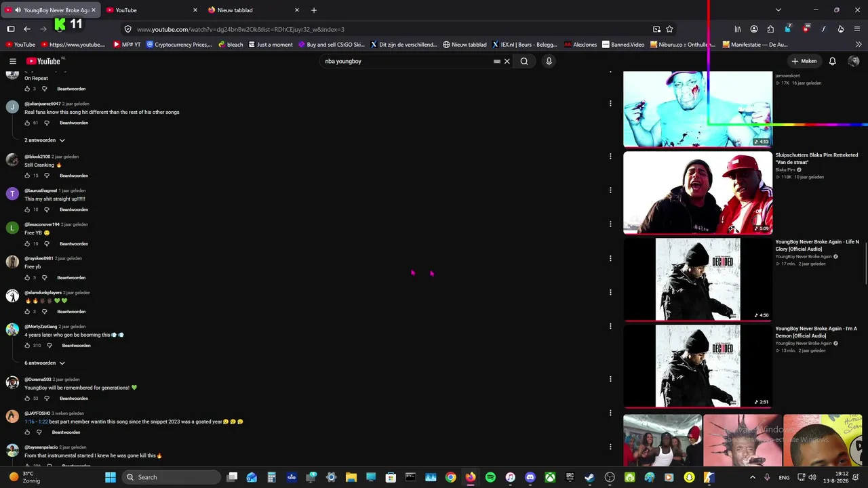
Task: Open Google Chrome from the taskbar
Action: 450,477
